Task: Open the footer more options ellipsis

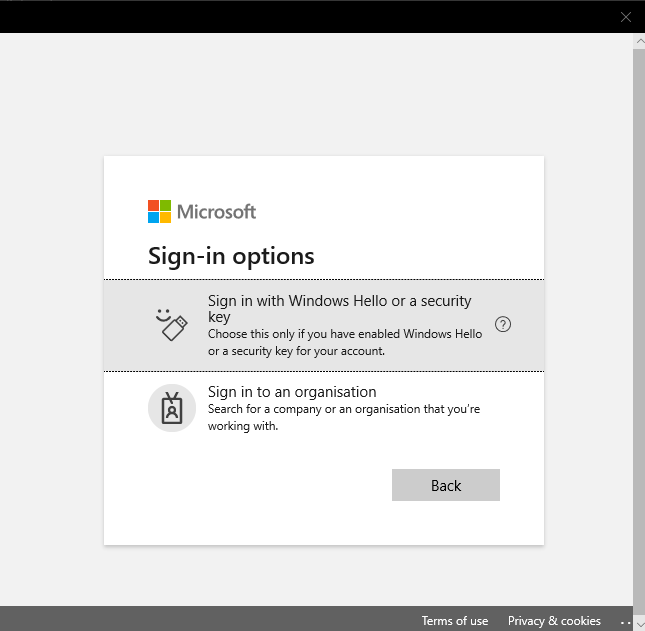Action: [x=625, y=622]
